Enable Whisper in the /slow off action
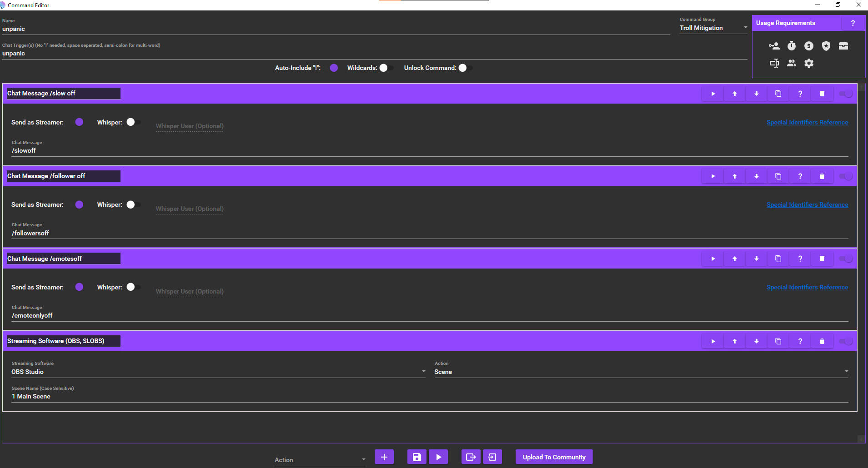 [133, 122]
